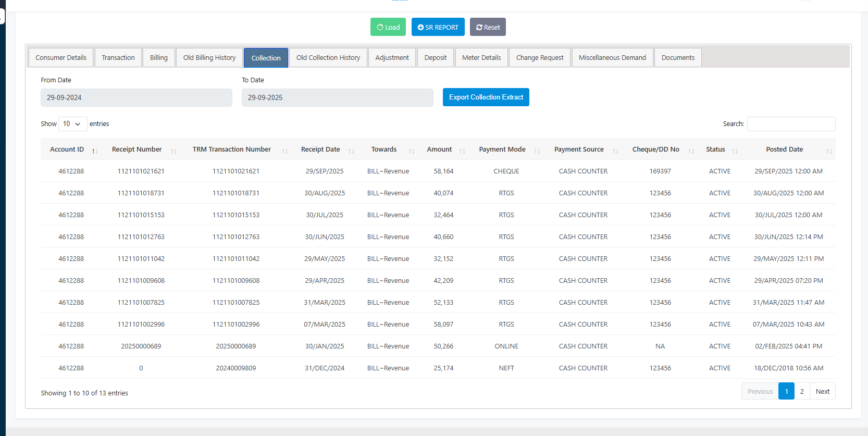This screenshot has width=868, height=436.
Task: Sort by TRM Transaction Number arrows
Action: [x=284, y=151]
